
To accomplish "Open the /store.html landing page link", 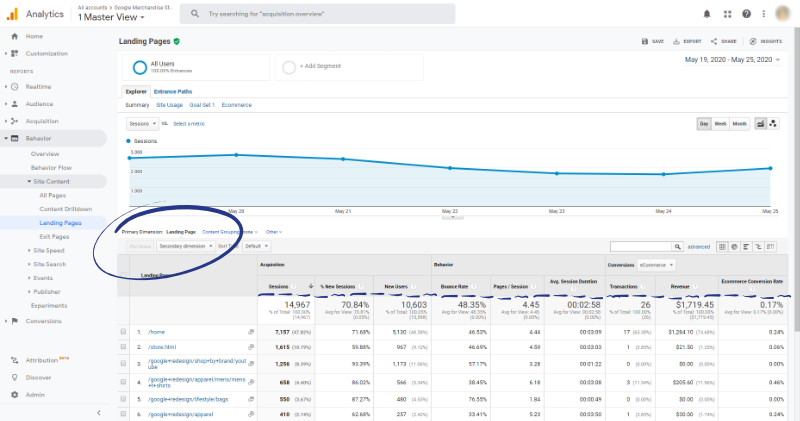I will 162,347.
